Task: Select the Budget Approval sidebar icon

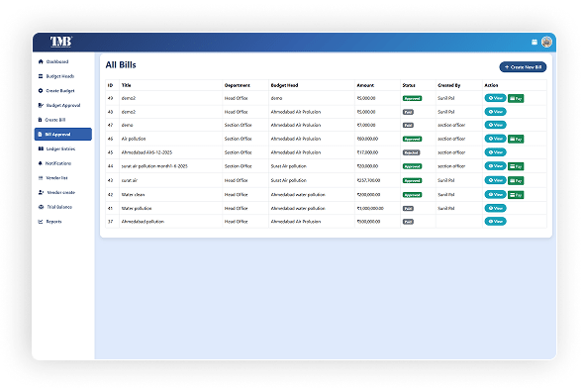Action: tap(41, 105)
